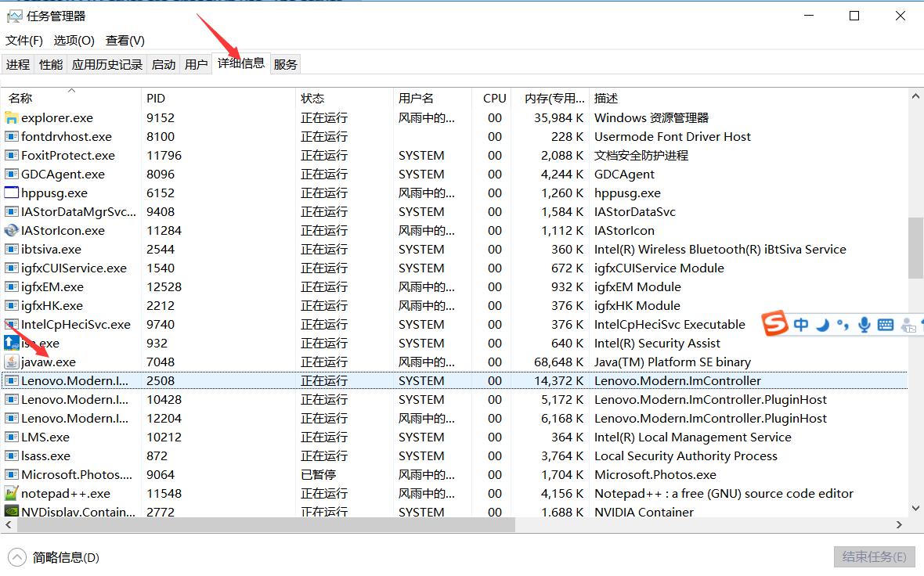Click the Microsoft.Photos process icon
The width and height of the screenshot is (924, 576).
pos(11,475)
